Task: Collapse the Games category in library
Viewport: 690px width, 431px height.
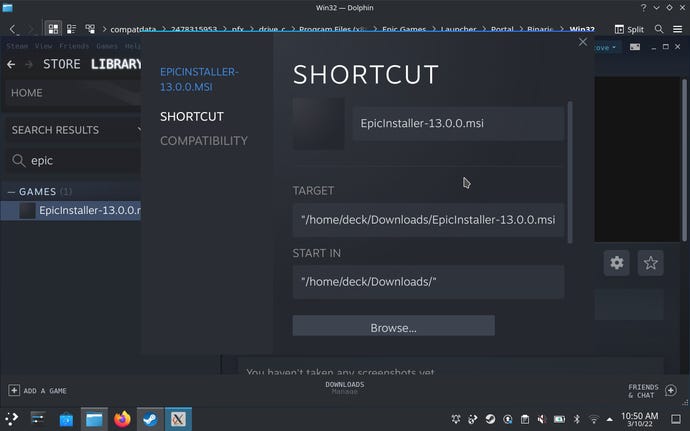Action: (12, 191)
